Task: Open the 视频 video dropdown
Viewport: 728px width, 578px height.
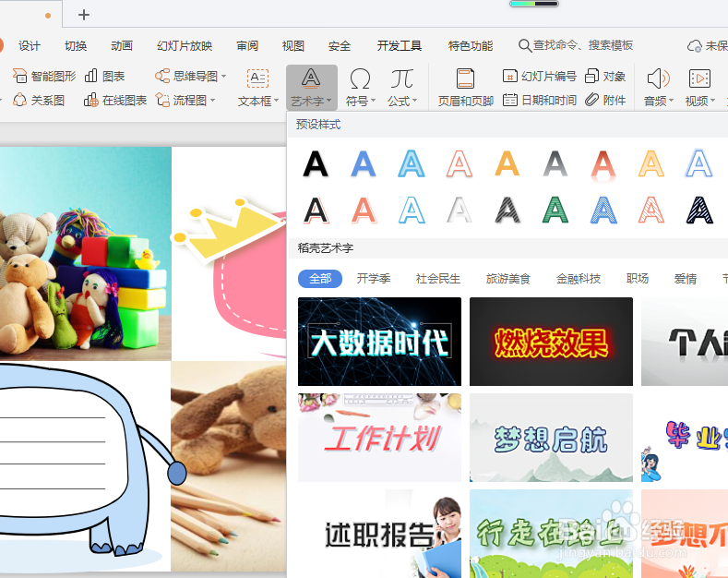Action: tap(699, 88)
